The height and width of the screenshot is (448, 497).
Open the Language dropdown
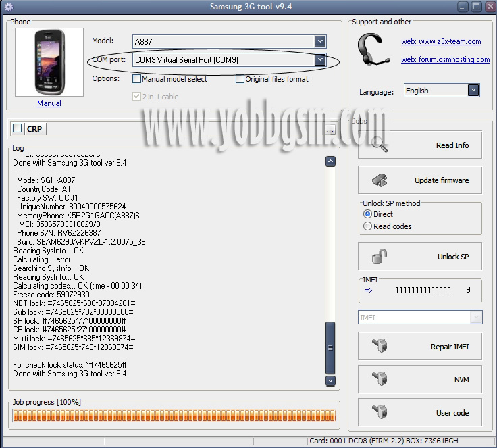[x=473, y=91]
